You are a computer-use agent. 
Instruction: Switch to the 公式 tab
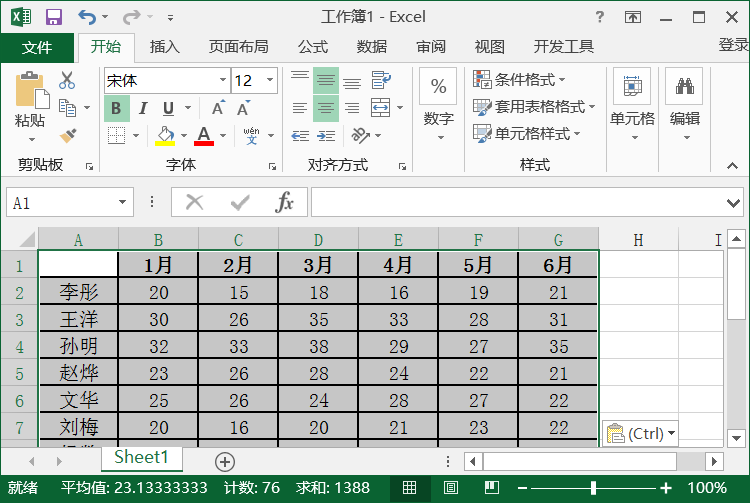(313, 47)
